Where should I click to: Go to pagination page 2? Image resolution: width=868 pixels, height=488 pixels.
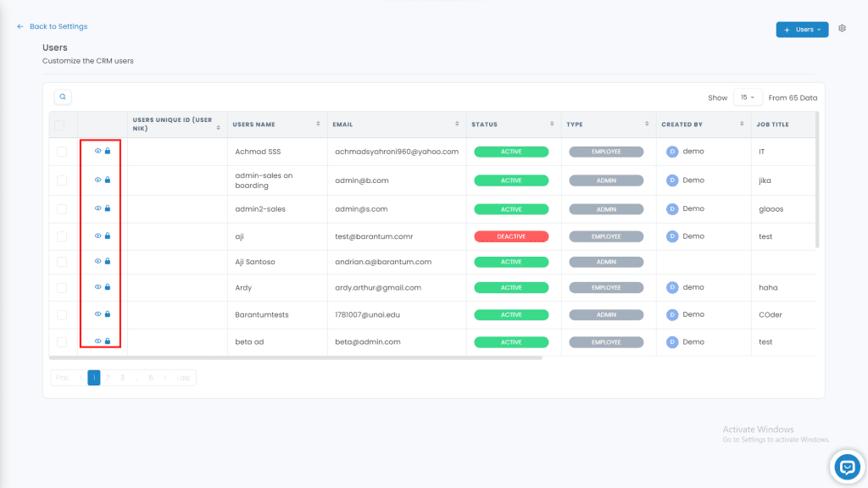point(108,378)
